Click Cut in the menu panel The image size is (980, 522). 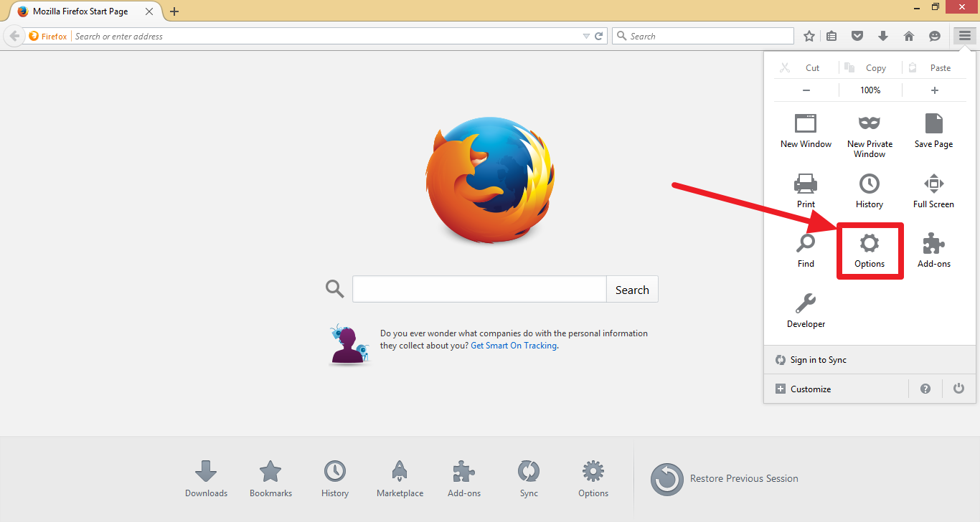[x=806, y=68]
